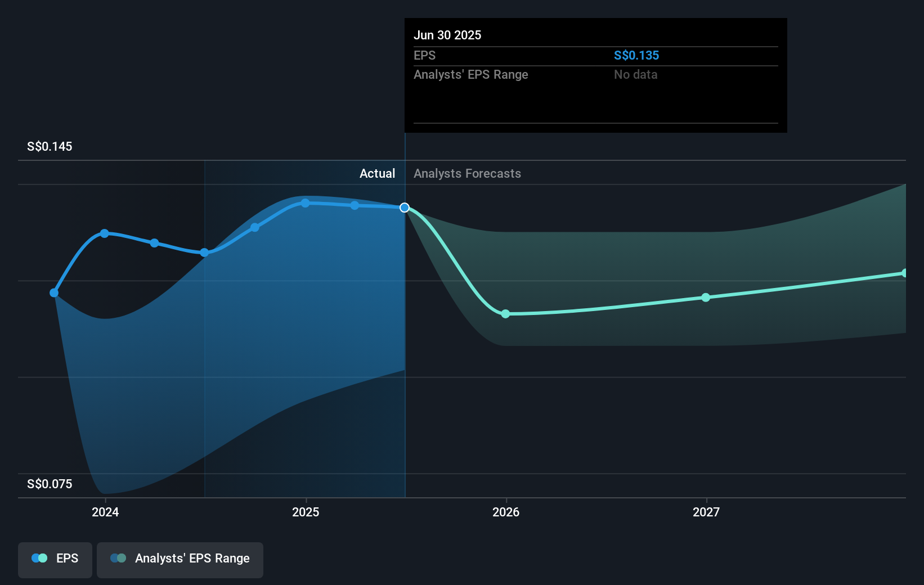Click the 2026 forecast data point
924x585 pixels.
point(505,314)
